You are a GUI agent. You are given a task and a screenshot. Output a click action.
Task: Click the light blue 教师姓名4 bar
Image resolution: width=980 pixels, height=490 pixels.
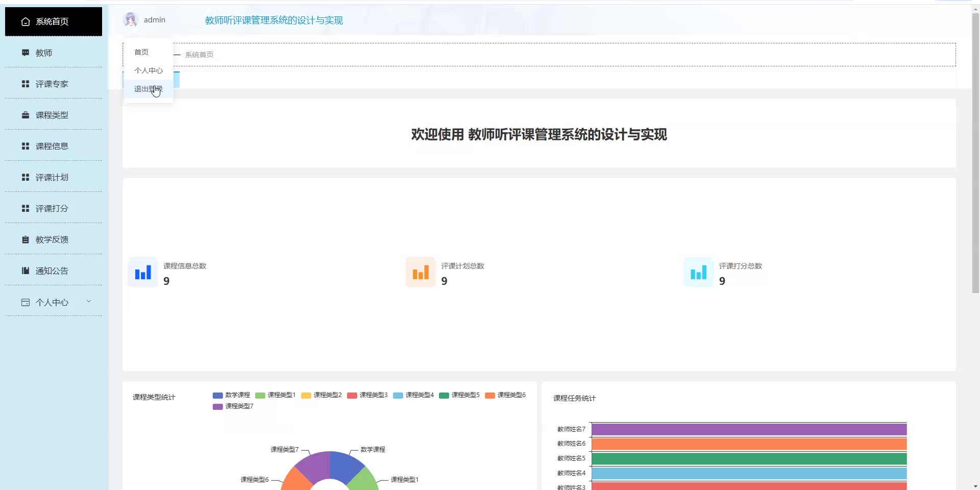(x=749, y=473)
